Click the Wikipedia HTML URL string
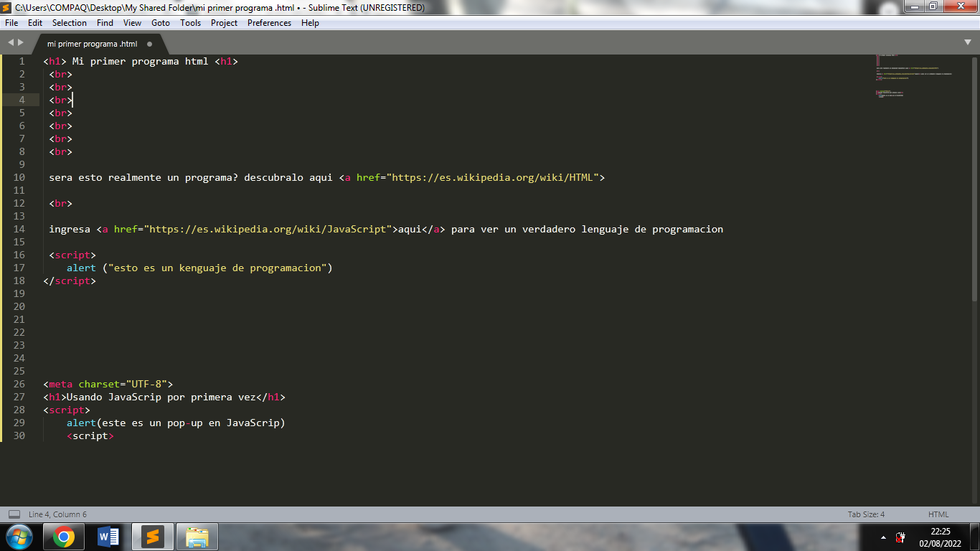The height and width of the screenshot is (551, 980). [x=492, y=177]
